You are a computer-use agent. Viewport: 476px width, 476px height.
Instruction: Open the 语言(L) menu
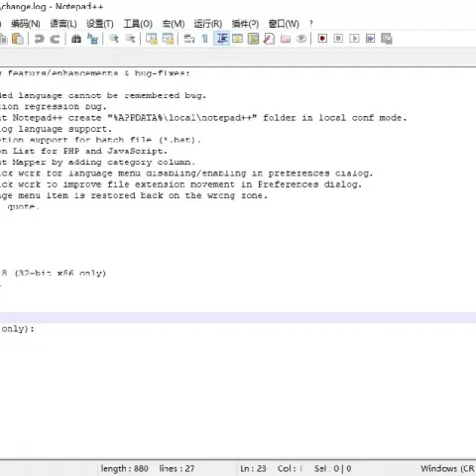(63, 24)
